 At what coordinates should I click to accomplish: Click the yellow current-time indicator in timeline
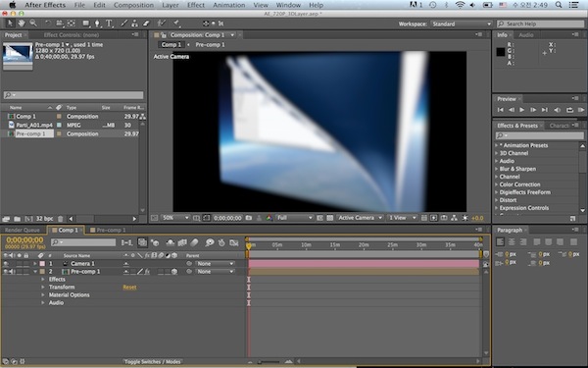click(x=249, y=246)
